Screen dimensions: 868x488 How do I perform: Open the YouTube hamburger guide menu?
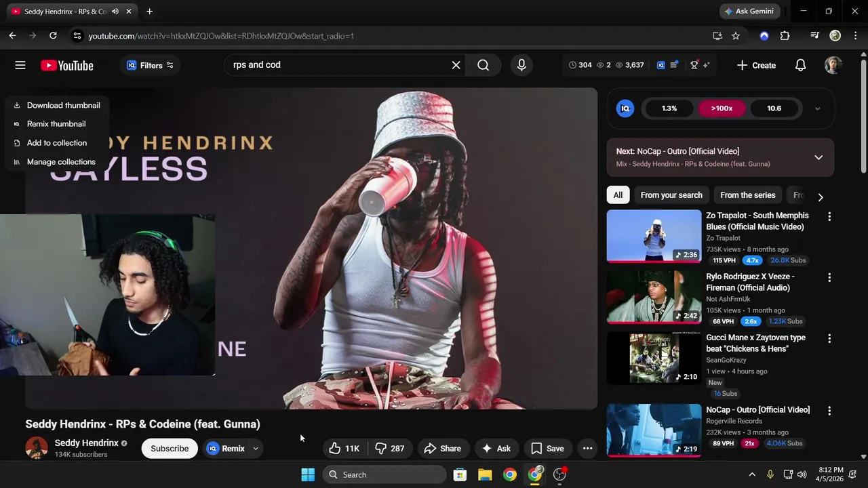point(20,65)
